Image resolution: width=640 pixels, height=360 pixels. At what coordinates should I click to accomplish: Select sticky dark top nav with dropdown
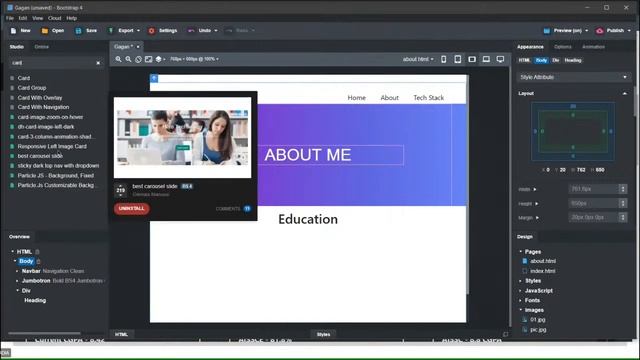point(58,166)
